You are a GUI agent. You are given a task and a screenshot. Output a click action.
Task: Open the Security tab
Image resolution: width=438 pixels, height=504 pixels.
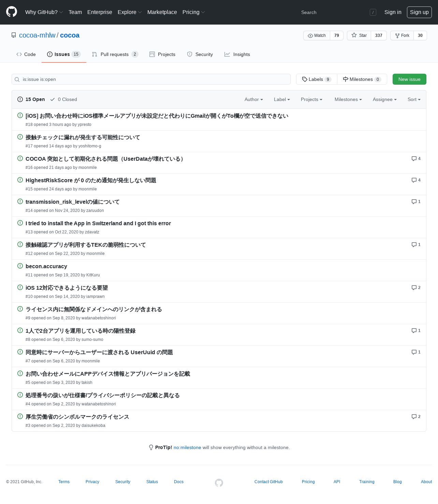pos(200,54)
